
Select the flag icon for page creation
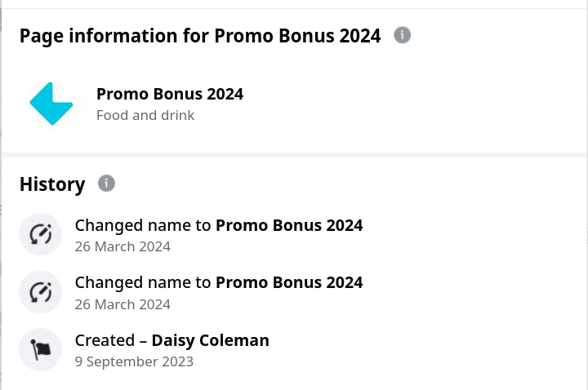pyautogui.click(x=41, y=349)
